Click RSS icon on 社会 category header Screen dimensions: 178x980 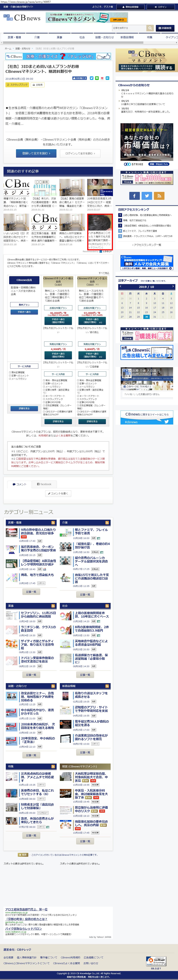tap(107, 606)
